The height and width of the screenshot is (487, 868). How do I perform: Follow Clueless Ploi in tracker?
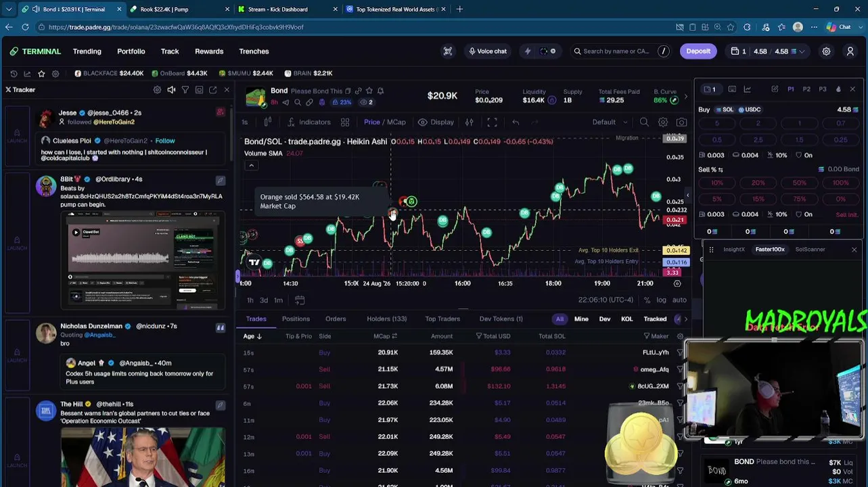point(164,141)
